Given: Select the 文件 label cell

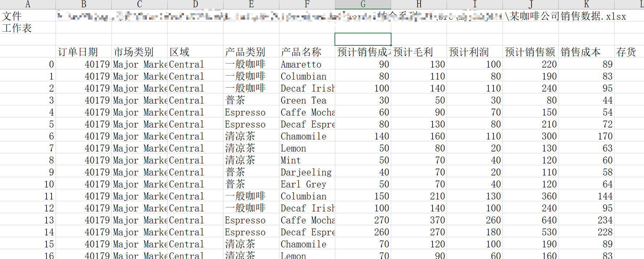Looking at the screenshot, I should coord(28,16).
